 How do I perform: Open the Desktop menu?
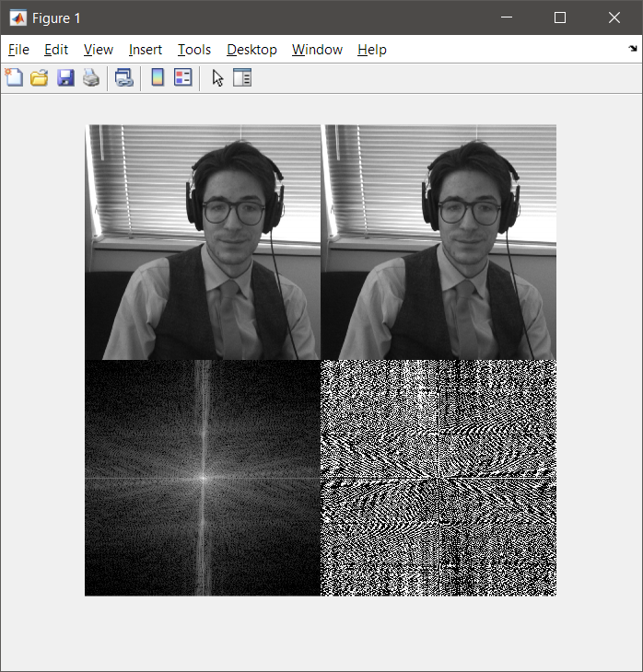click(x=251, y=50)
